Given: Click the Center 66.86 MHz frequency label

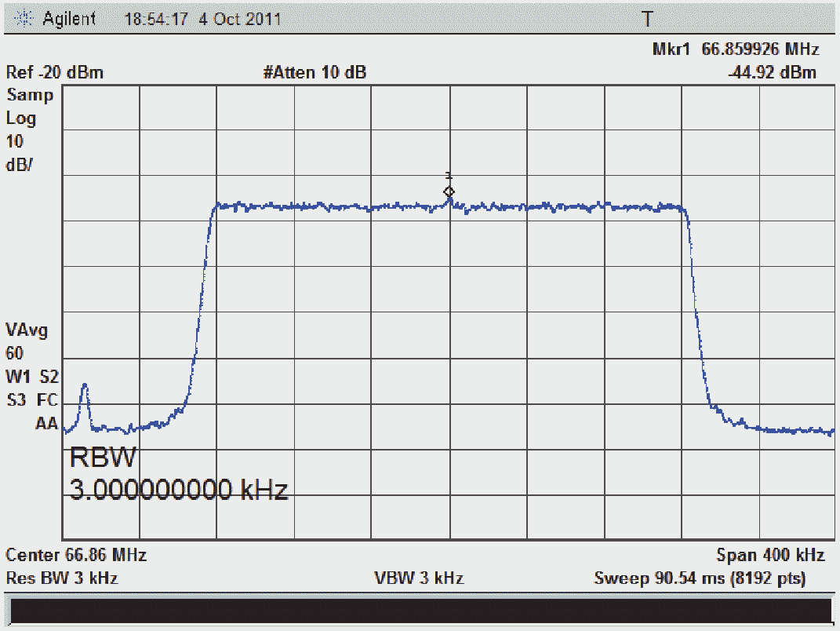Looking at the screenshot, I should click(76, 556).
